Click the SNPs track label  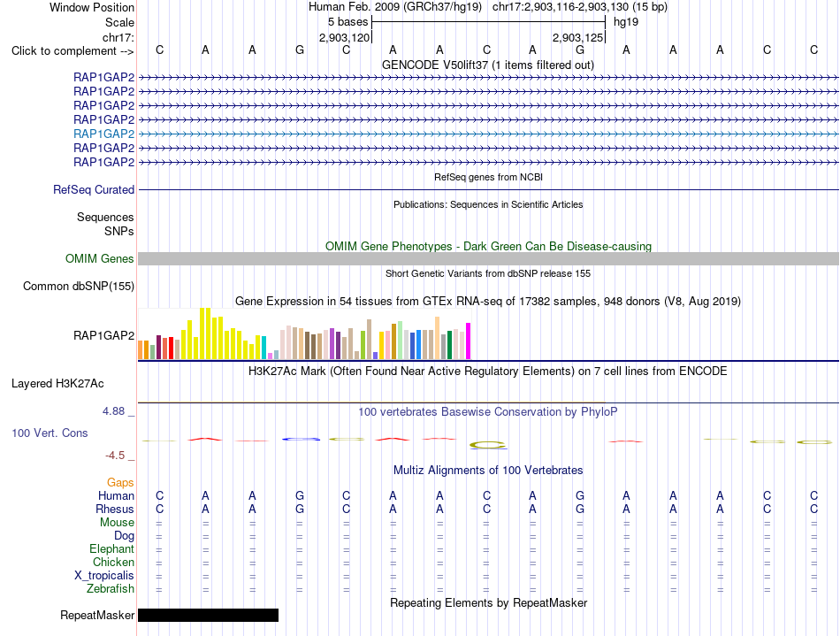click(119, 231)
